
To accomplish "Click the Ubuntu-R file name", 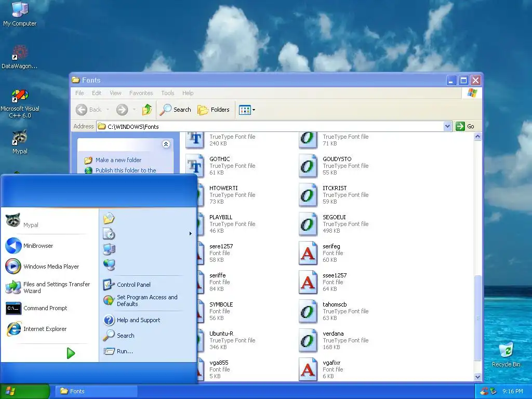I will 221,334.
